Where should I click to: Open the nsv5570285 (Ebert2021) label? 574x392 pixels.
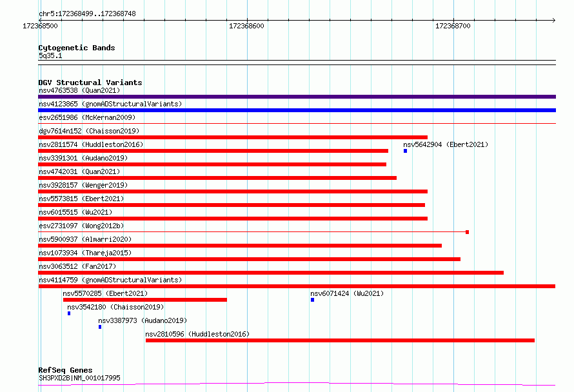(x=105, y=293)
